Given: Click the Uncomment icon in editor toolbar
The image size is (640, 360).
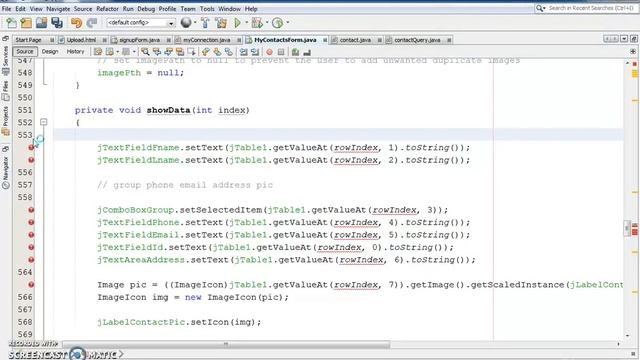Looking at the screenshot, I should 307,52.
